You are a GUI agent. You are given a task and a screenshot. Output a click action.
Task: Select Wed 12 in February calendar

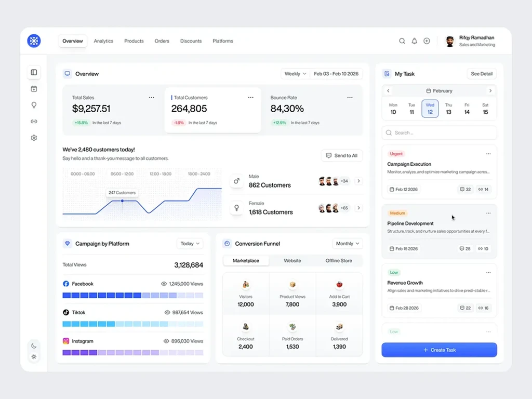430,109
